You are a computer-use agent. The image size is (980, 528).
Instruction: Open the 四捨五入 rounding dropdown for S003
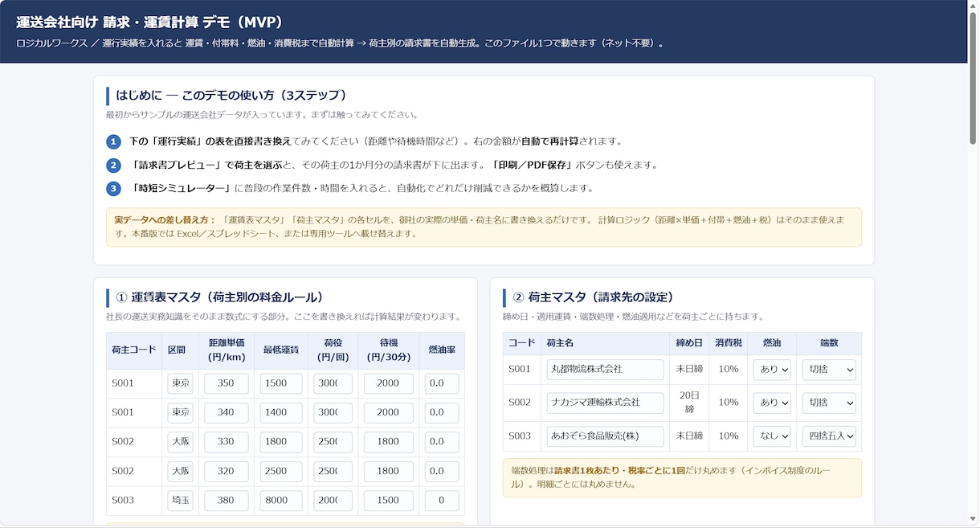[829, 436]
